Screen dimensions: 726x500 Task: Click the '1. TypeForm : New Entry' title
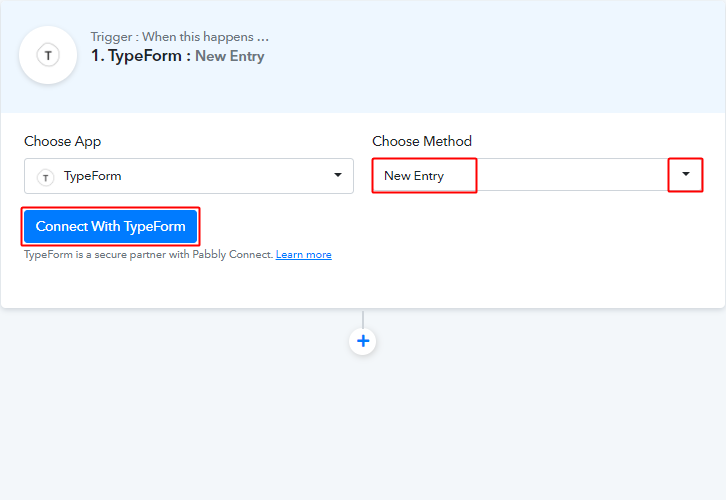click(x=178, y=56)
